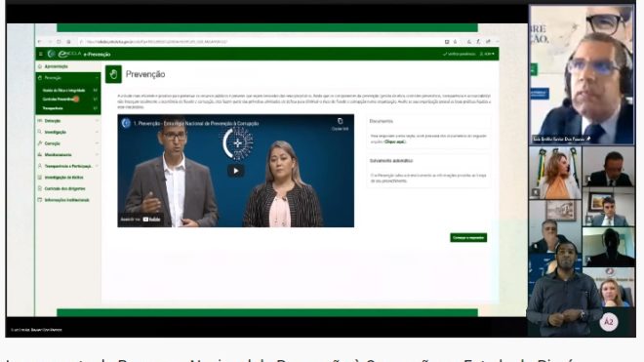The image size is (644, 362).
Task: Click the channel avatar on the video title
Action: [x=126, y=123]
